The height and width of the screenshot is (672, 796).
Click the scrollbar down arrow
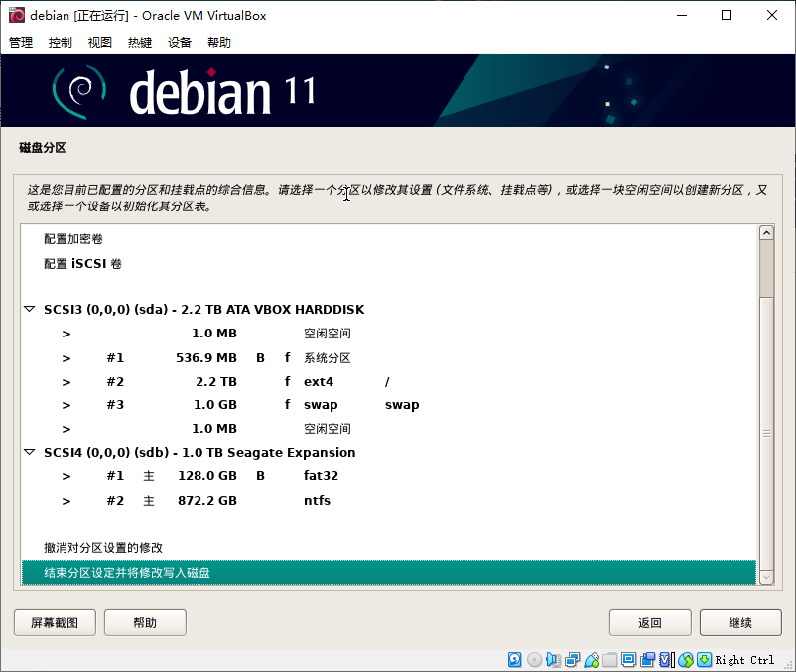click(766, 577)
